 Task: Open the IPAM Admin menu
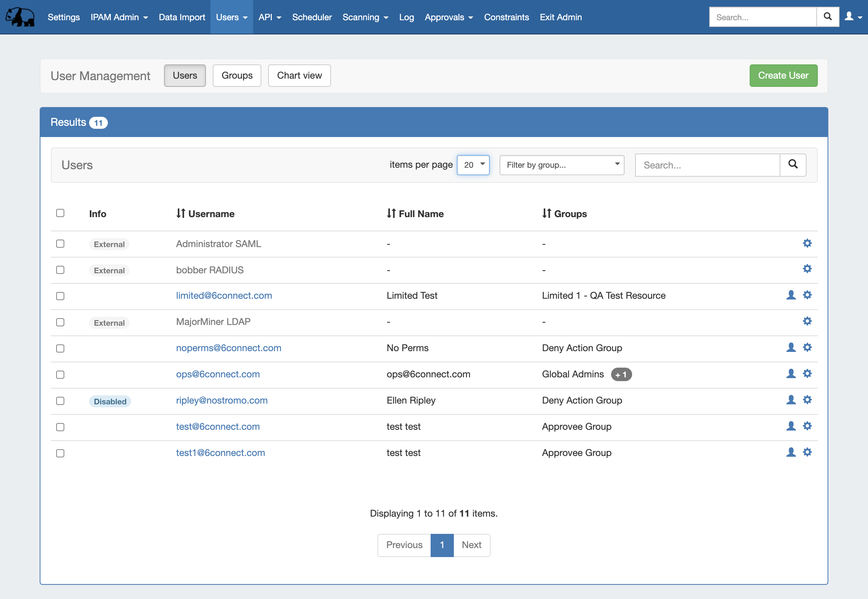119,17
